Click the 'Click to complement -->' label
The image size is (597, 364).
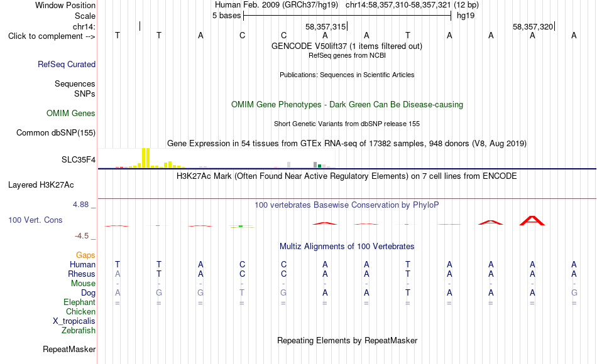(52, 36)
